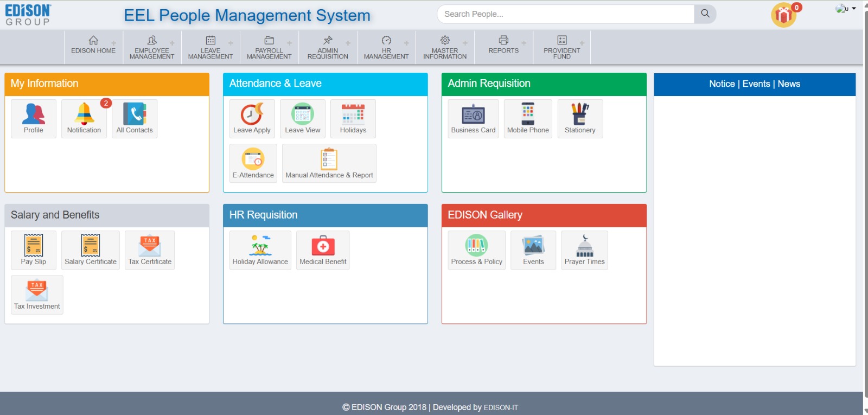The height and width of the screenshot is (415, 868).
Task: Open Payroll Management menu
Action: pos(269,48)
